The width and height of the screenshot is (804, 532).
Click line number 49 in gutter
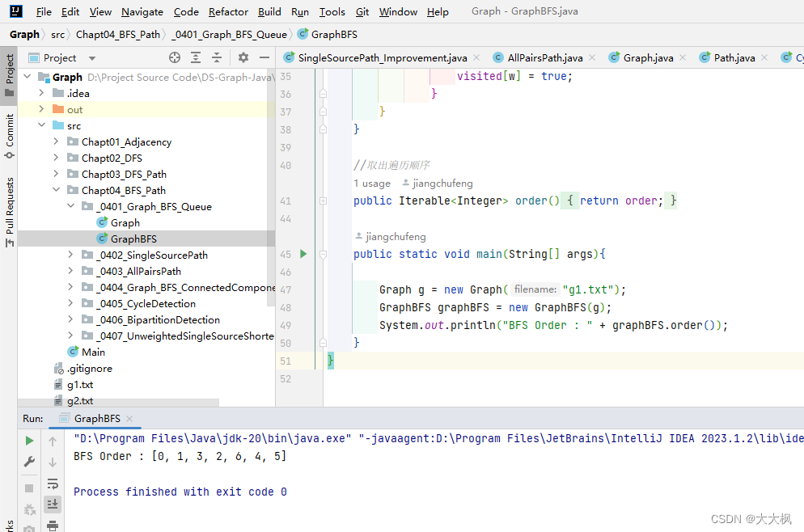tap(286, 326)
